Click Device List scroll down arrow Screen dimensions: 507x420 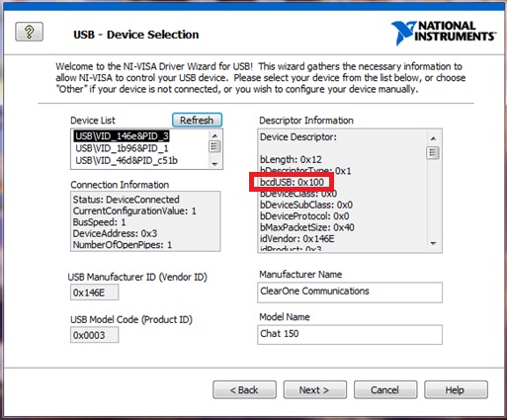tap(214, 164)
